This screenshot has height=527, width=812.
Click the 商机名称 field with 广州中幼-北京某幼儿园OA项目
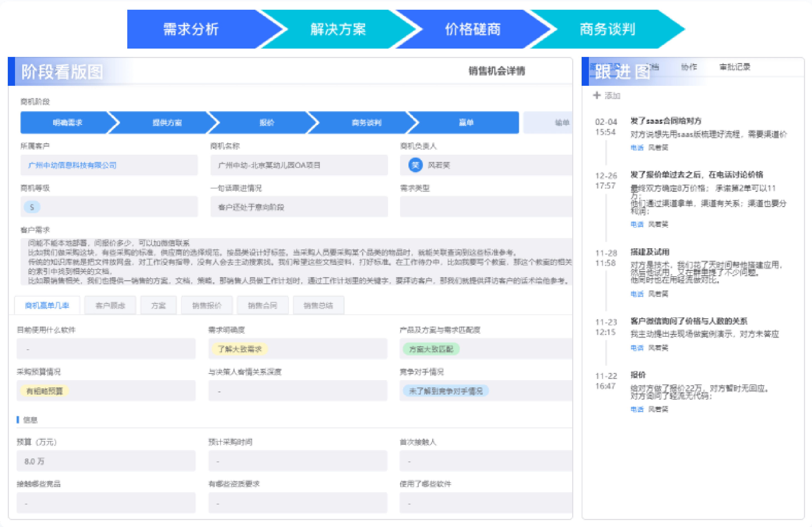[299, 165]
